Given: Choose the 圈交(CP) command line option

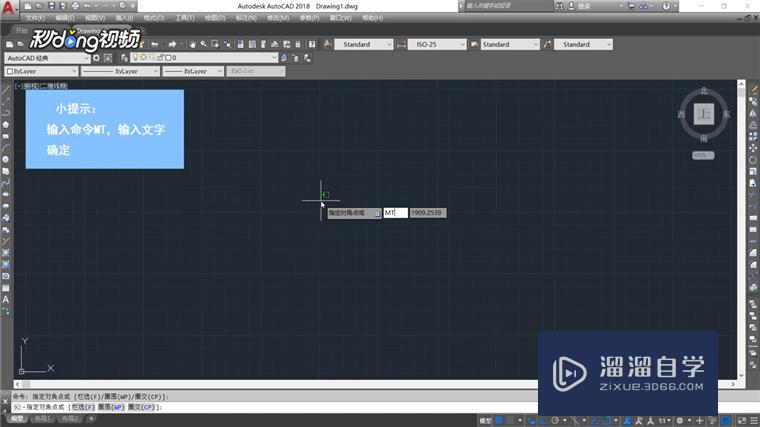Looking at the screenshot, I should coord(142,407).
